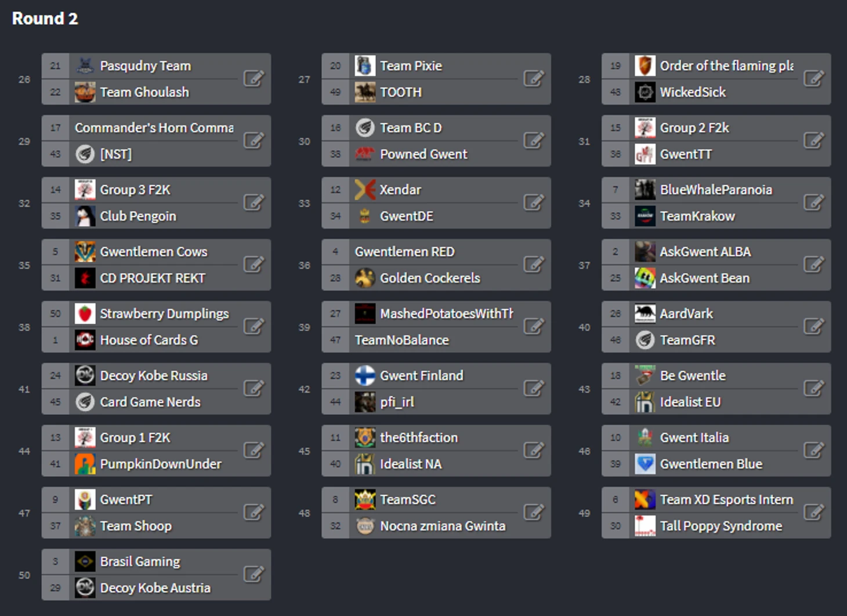Click edit icon for match 33 Xendar

[534, 202]
